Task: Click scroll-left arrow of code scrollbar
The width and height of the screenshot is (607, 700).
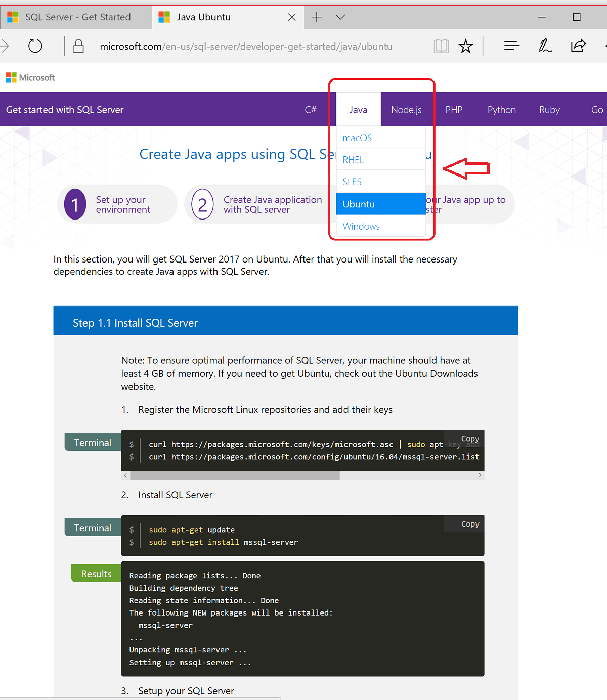Action: [125, 475]
